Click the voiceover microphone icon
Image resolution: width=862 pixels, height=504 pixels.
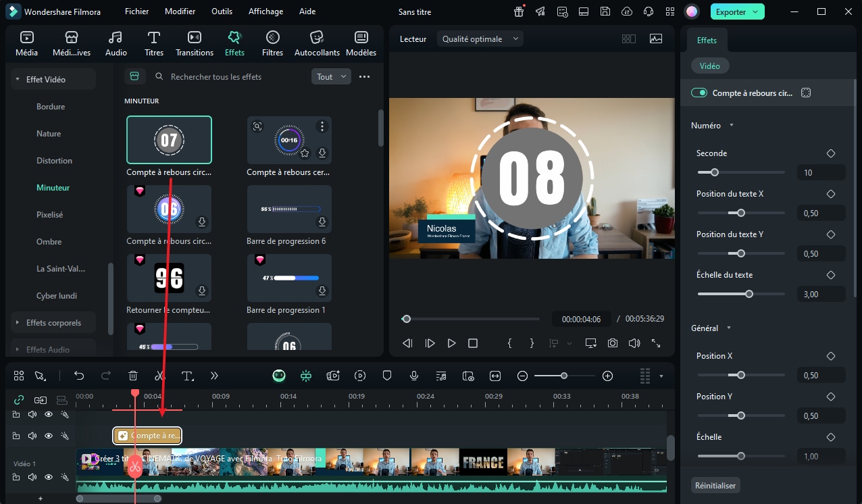coord(414,376)
